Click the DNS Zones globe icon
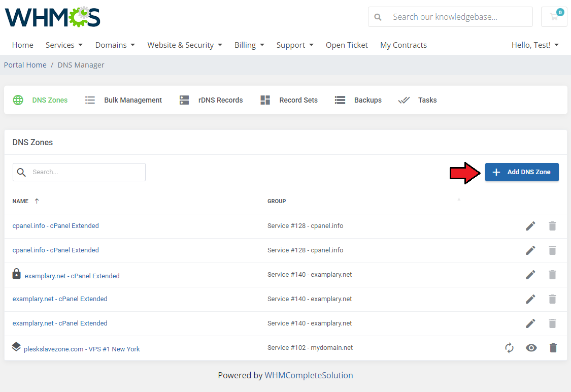Viewport: 571px width, 392px height. pyautogui.click(x=18, y=100)
